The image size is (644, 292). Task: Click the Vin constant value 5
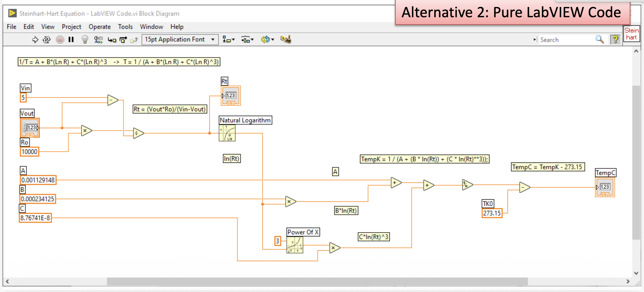[x=23, y=97]
